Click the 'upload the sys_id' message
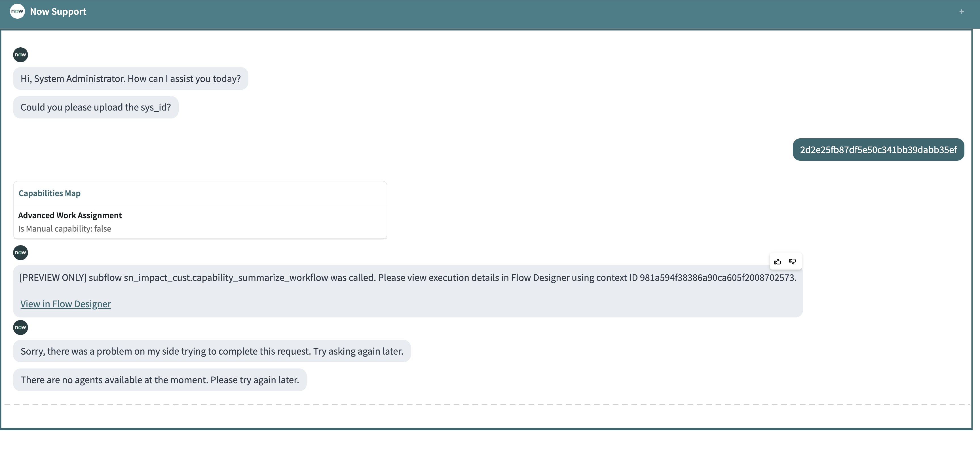Image resolution: width=980 pixels, height=462 pixels. click(96, 107)
